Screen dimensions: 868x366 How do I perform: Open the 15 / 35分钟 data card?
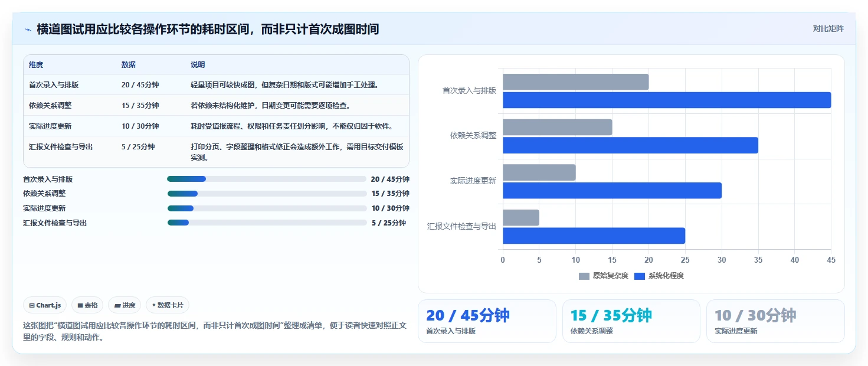[631, 321]
